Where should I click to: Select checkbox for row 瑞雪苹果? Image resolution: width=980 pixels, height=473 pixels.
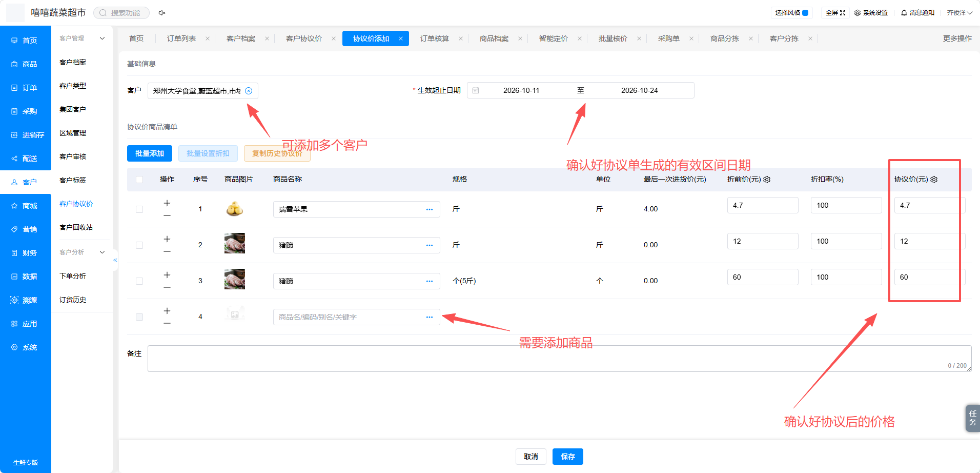point(139,209)
